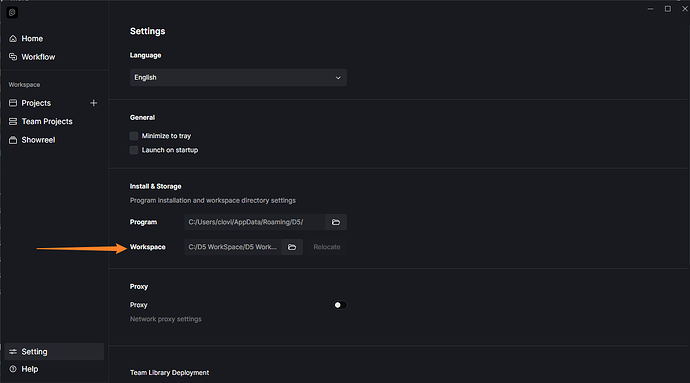Screen dimensions: 690x383
Task: Click the Workflow icon
Action: click(13, 57)
